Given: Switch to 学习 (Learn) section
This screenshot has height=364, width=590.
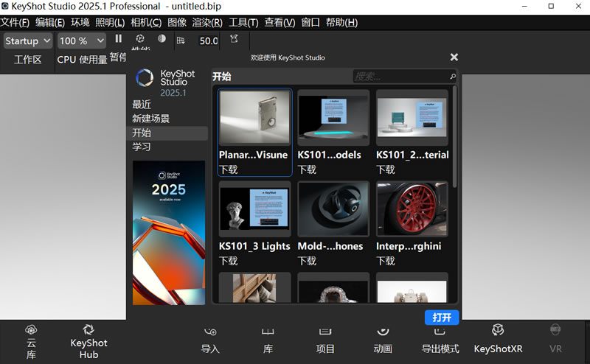Looking at the screenshot, I should 142,147.
